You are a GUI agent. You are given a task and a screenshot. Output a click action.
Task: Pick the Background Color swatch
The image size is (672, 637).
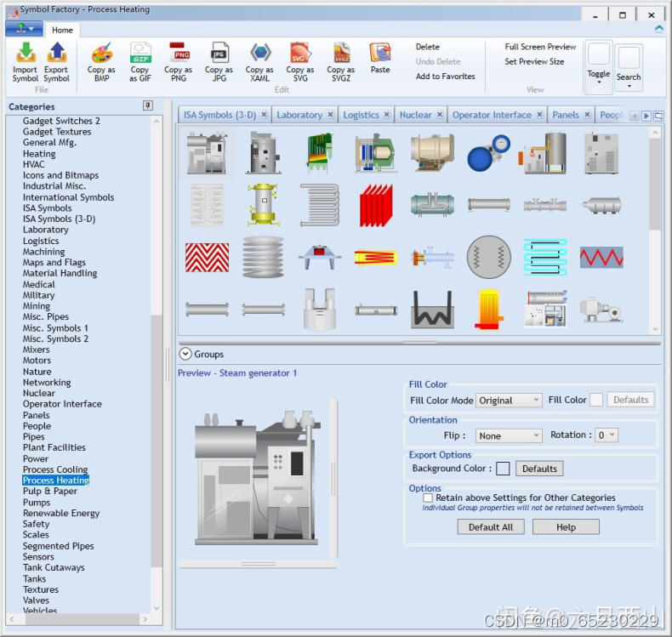pyautogui.click(x=502, y=469)
